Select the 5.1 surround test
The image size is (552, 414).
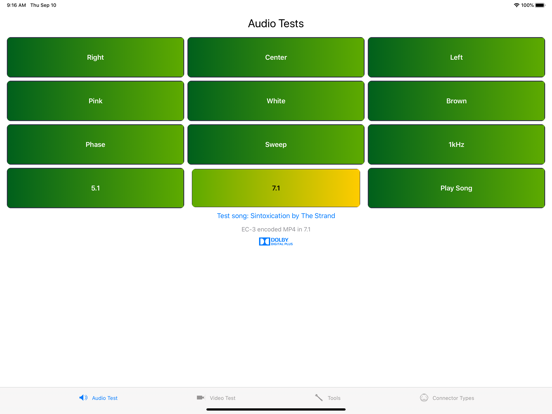tap(95, 188)
